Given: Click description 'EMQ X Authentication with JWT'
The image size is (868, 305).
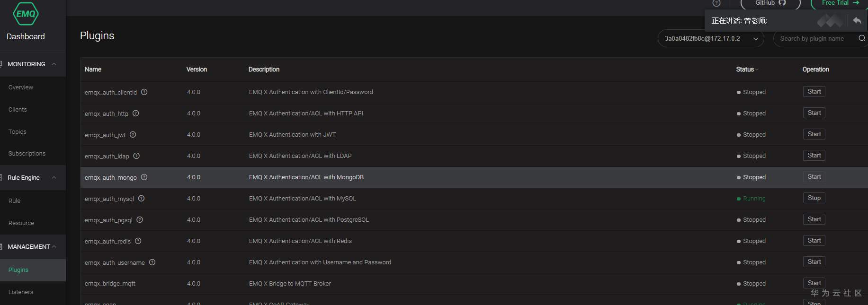Looking at the screenshot, I should pos(292,135).
